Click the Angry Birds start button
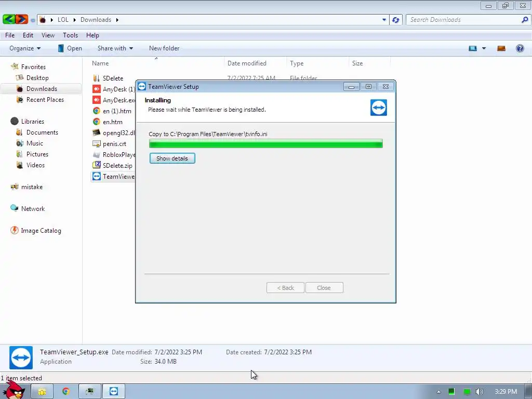 [x=14, y=390]
